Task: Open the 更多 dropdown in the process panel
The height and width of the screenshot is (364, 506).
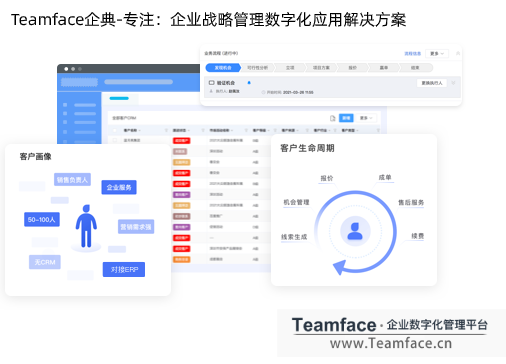Action: 437,54
